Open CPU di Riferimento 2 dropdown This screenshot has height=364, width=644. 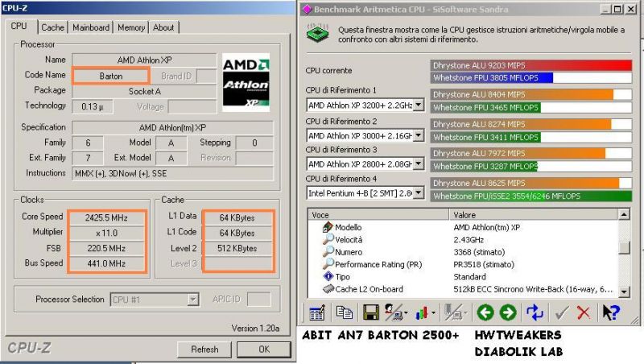[x=418, y=135]
